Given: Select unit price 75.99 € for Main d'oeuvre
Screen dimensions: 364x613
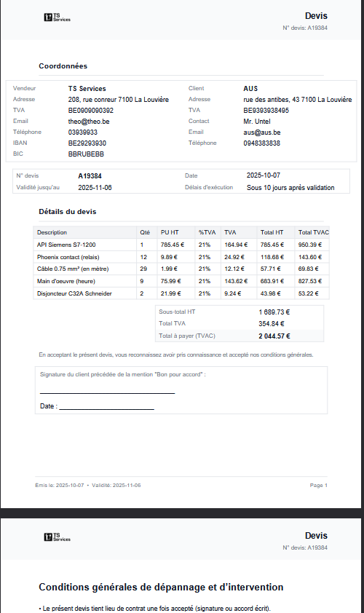Looking at the screenshot, I should point(171,282).
